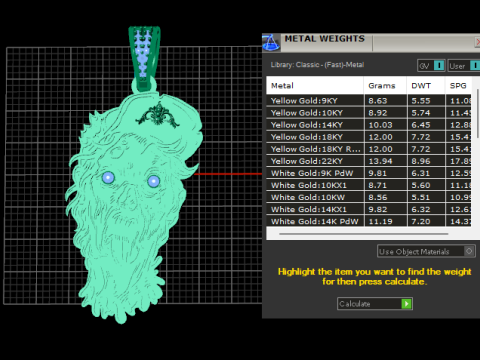Select Yellow Gold:14KY row
Screen dimensions: 480x360
369,125
